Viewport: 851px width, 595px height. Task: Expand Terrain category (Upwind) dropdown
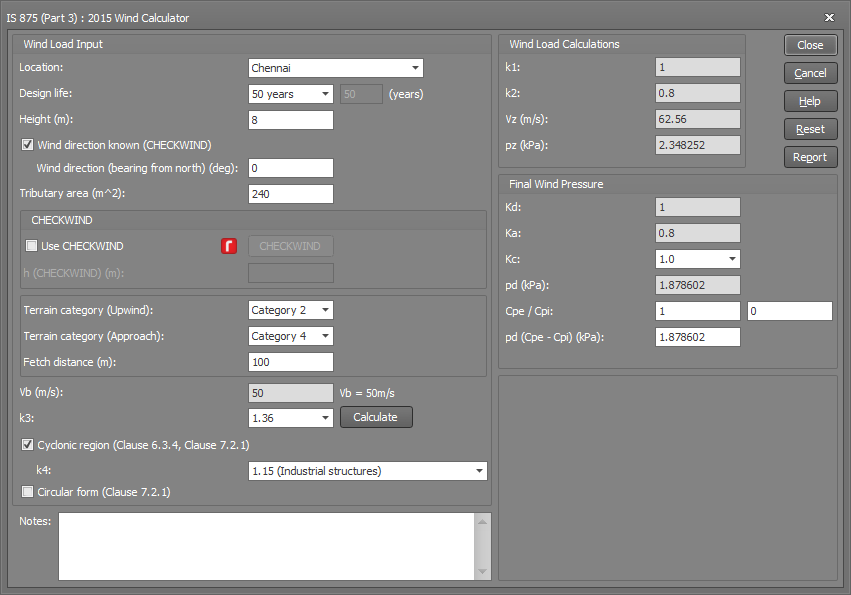[291, 310]
